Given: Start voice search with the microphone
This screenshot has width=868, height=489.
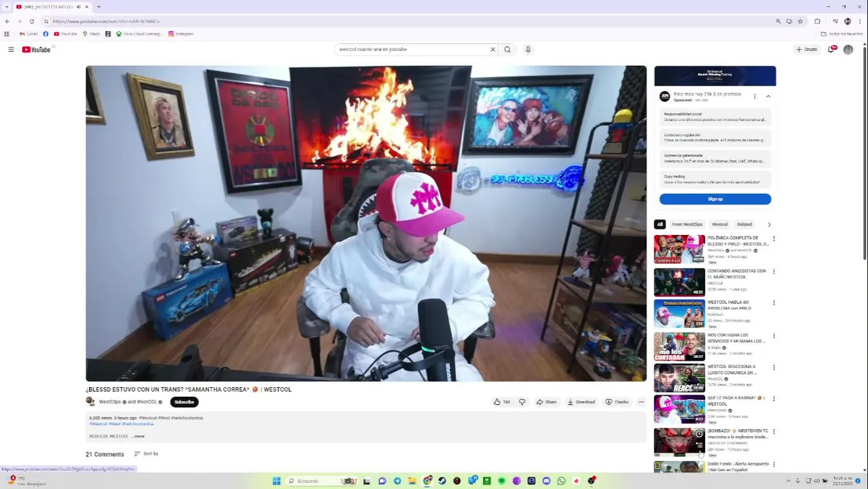Looking at the screenshot, I should (528, 50).
